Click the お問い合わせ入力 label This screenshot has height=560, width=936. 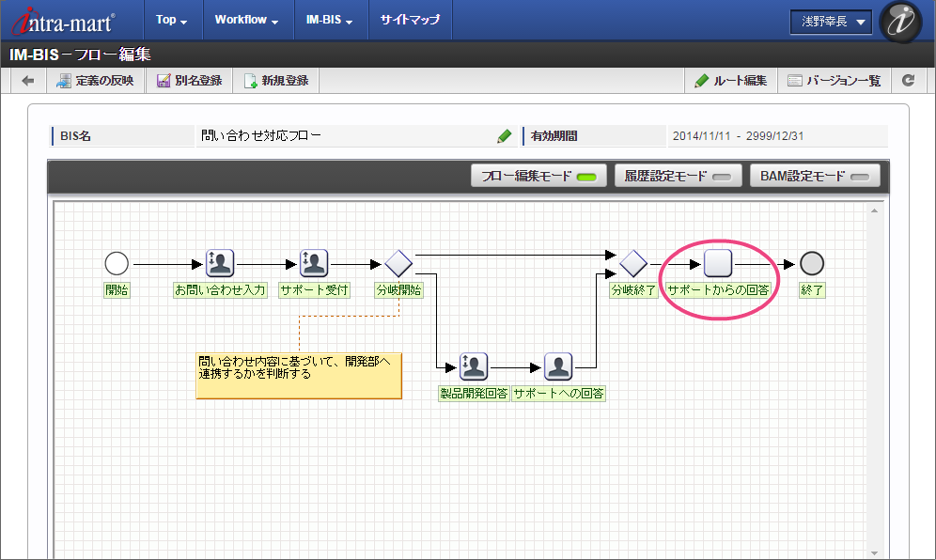[220, 290]
